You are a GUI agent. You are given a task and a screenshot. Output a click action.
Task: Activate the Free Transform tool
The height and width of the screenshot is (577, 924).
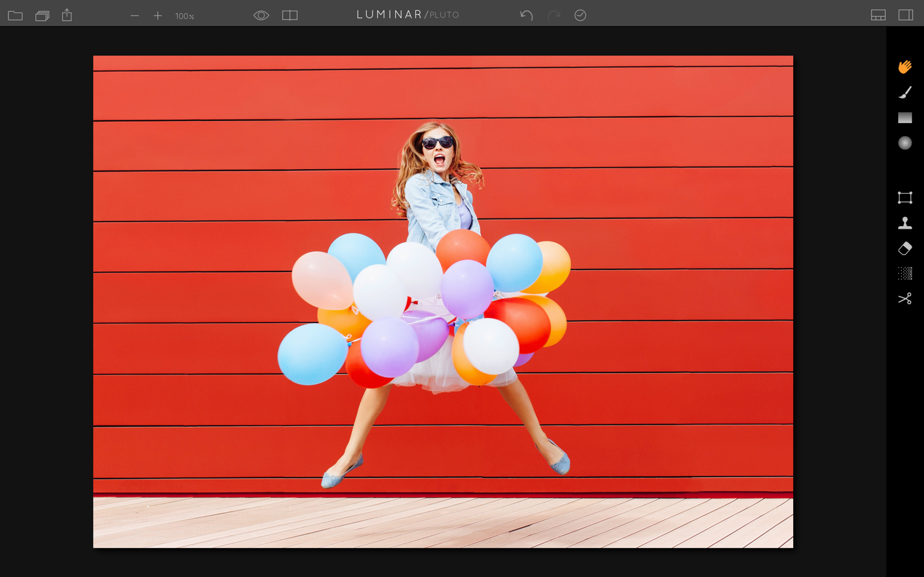point(905,198)
